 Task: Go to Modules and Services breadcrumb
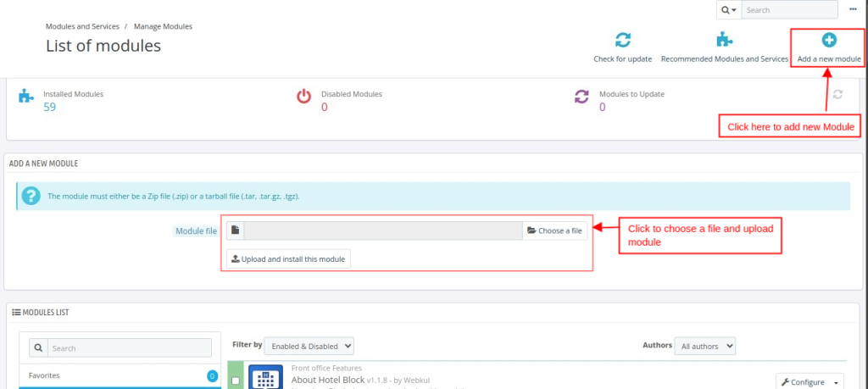tap(82, 26)
